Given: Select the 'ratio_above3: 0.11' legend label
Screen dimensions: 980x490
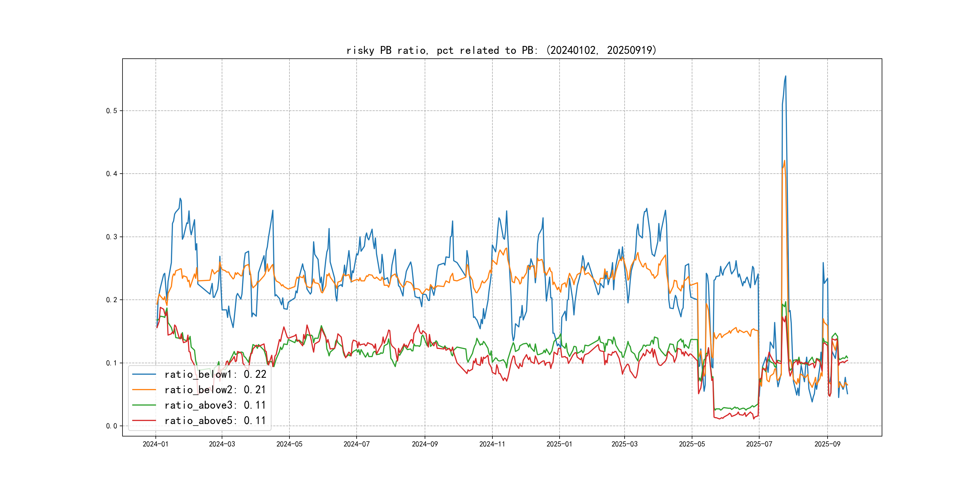Looking at the screenshot, I should [x=215, y=405].
